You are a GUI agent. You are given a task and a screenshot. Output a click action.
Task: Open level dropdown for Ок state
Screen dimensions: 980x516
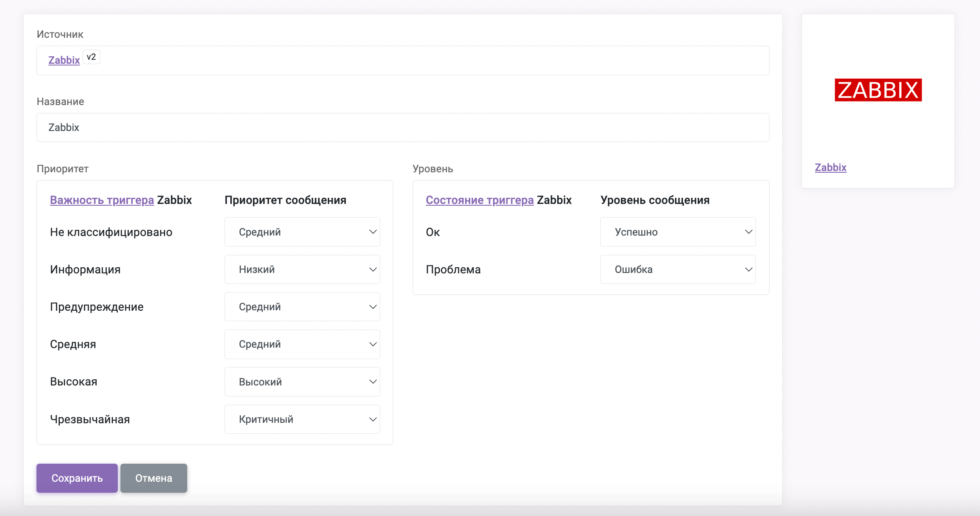(678, 232)
